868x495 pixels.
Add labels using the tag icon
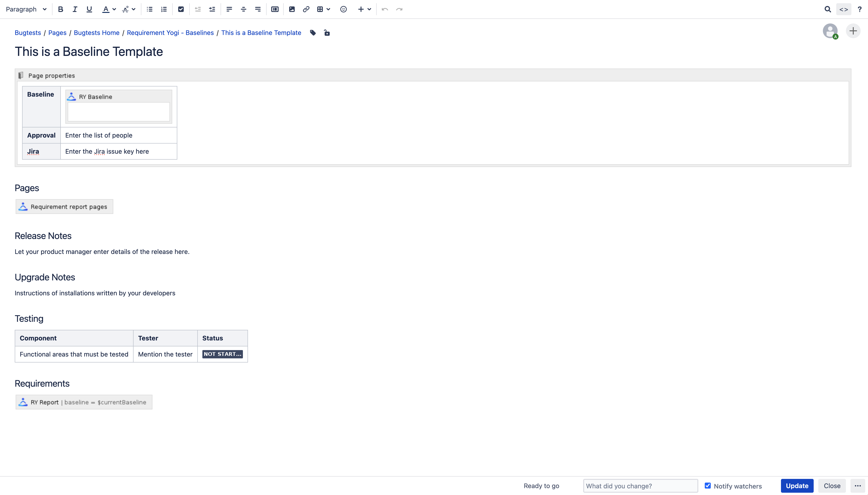[313, 33]
